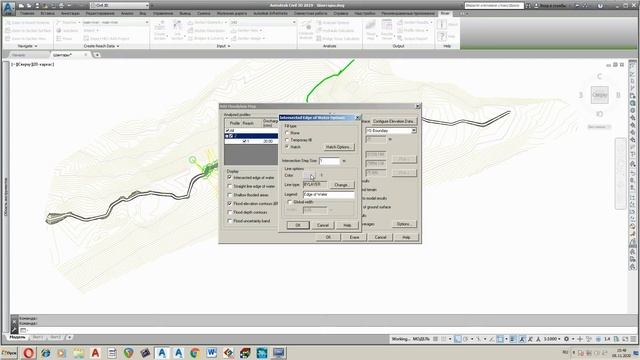Open the status bar settings gear
Screen dimensions: 640x360
(566, 339)
